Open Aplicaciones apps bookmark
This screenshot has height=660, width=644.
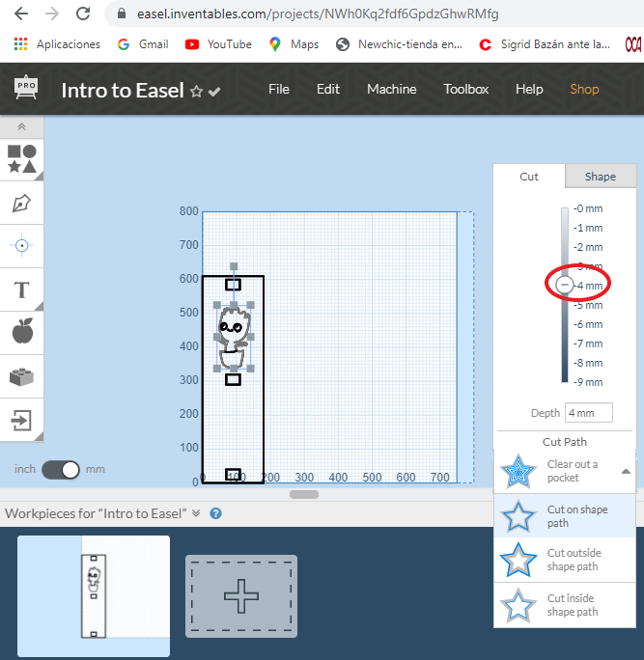pos(57,44)
